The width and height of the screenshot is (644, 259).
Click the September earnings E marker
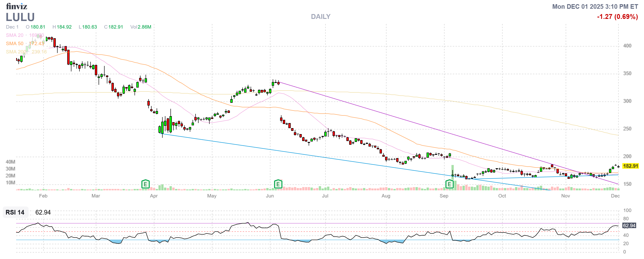coord(449,184)
